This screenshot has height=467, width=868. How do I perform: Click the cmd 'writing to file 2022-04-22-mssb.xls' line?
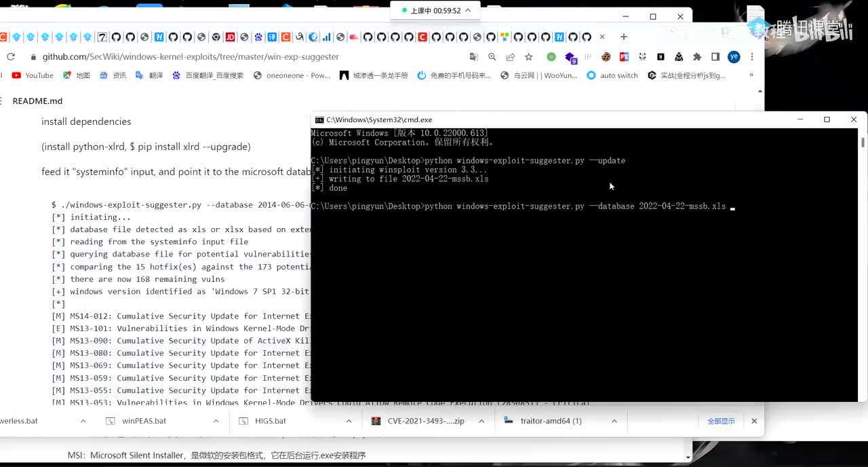[x=399, y=179]
